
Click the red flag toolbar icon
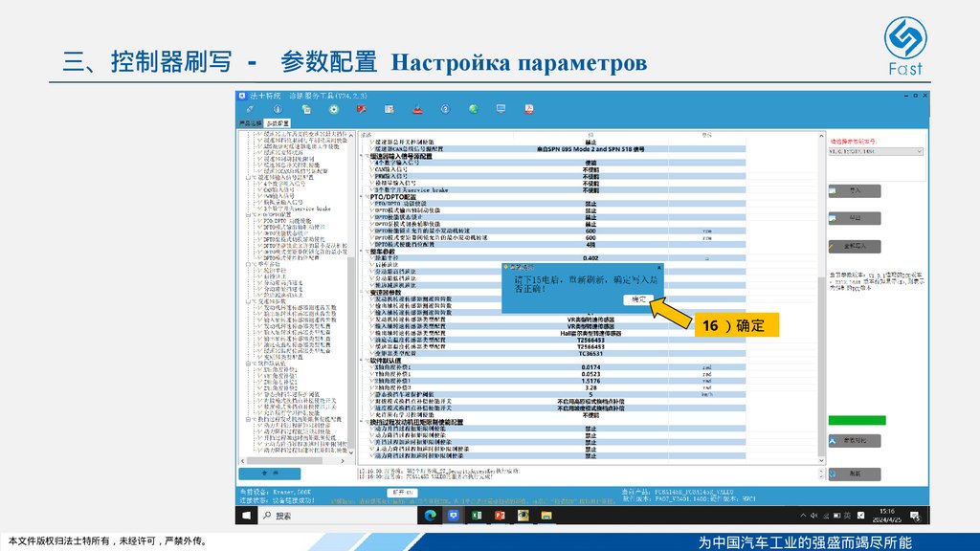point(361,109)
